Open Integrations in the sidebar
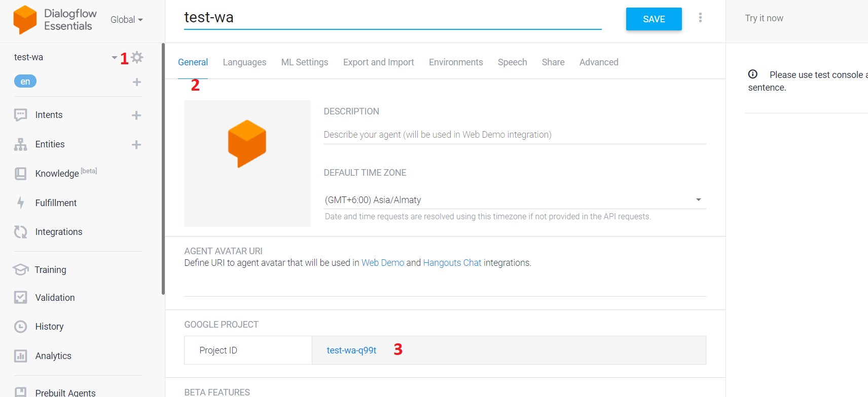The image size is (868, 397). [59, 232]
